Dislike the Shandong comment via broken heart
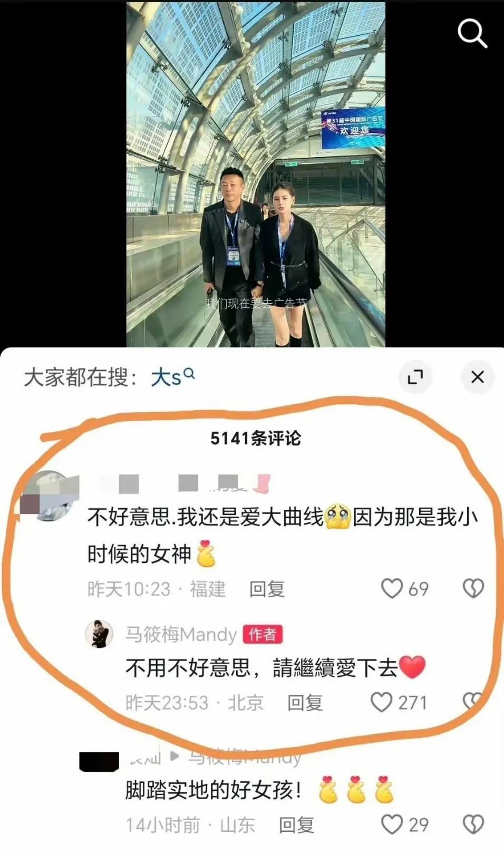 pyautogui.click(x=473, y=824)
